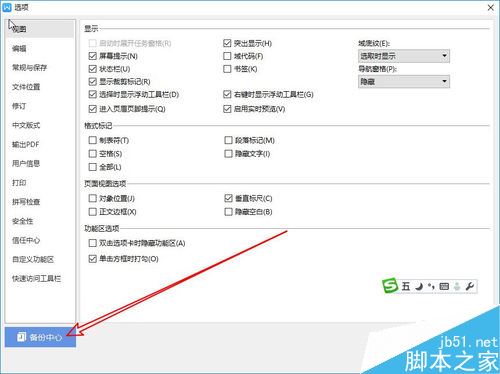Toggle 状态栏(U) checkbox
The height and width of the screenshot is (374, 500).
pyautogui.click(x=93, y=69)
